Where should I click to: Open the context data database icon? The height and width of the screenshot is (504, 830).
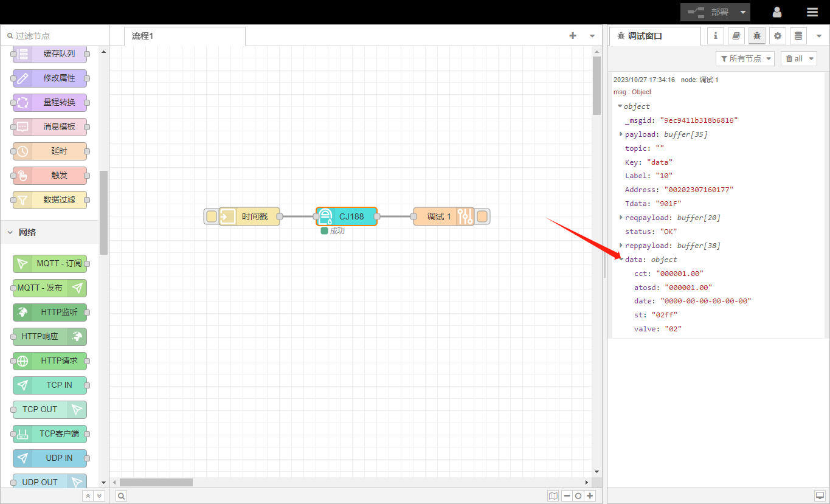[x=798, y=36]
